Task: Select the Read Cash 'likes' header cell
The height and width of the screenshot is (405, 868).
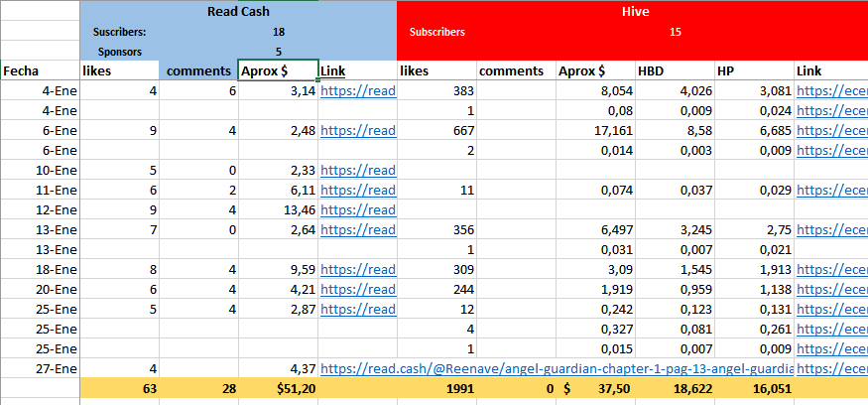Action: pyautogui.click(x=120, y=70)
